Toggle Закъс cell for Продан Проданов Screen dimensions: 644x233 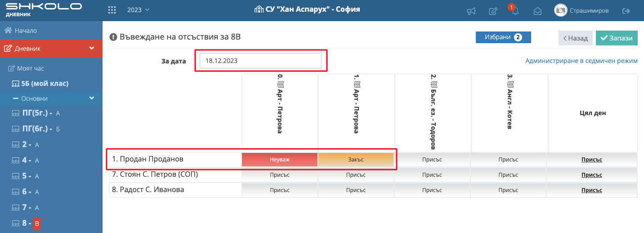click(x=356, y=160)
